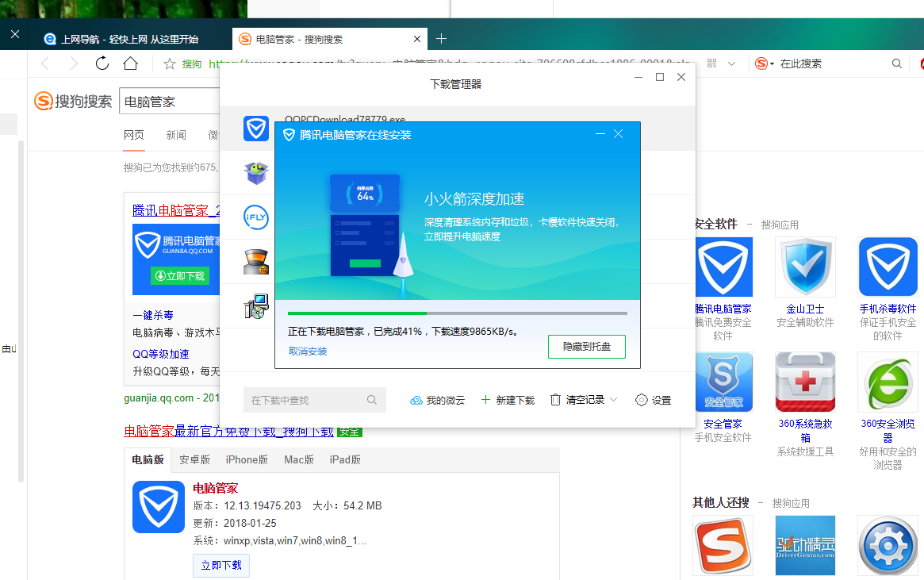Select the iPhone版 tab

[x=247, y=459]
